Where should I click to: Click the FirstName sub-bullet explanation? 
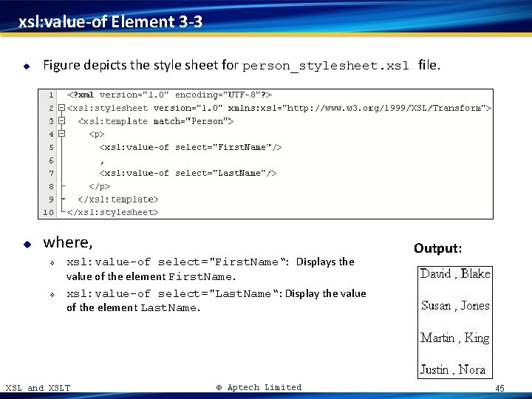(x=211, y=269)
